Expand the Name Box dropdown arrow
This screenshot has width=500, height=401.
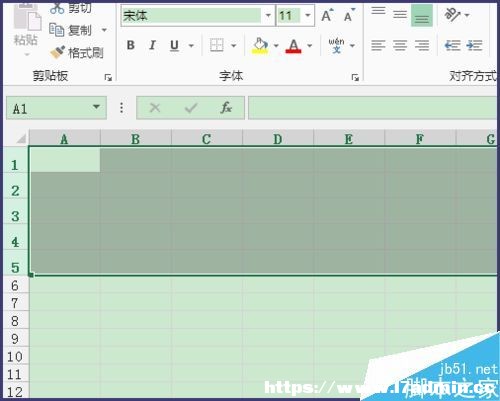point(96,107)
